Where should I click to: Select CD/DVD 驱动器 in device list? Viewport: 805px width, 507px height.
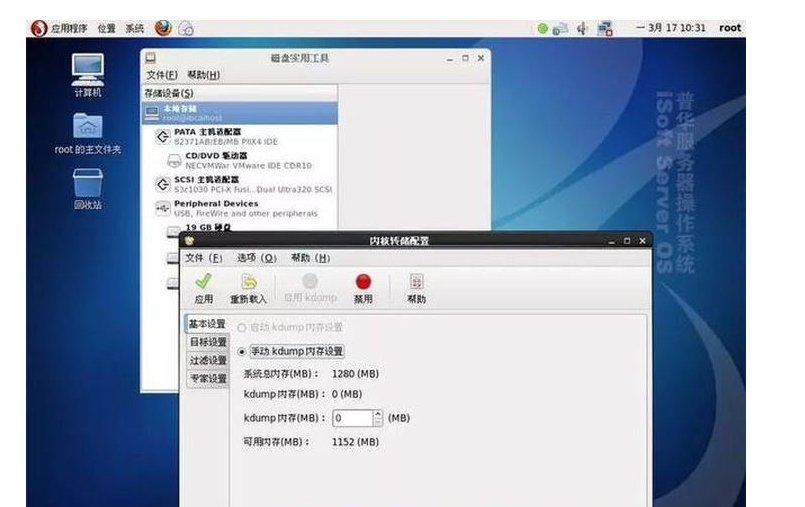pyautogui.click(x=240, y=160)
